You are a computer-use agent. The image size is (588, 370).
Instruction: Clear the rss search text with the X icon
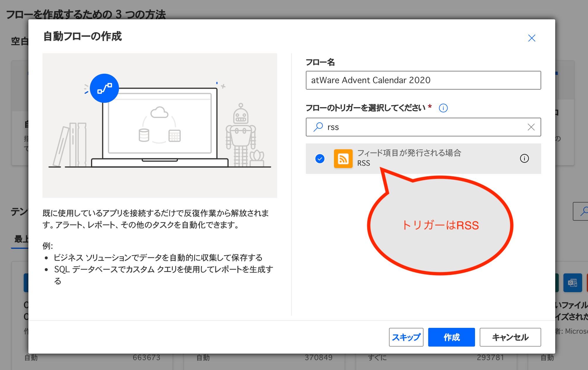point(531,127)
